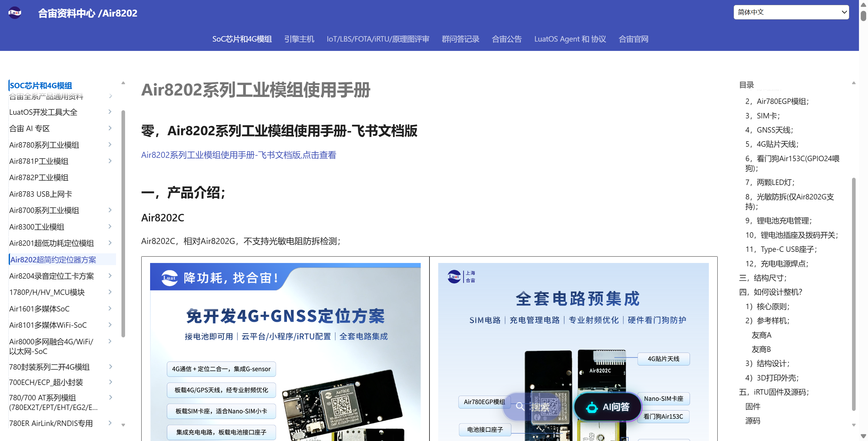Open the 群问答记录 nav tab
Viewport: 868px width, 441px height.
460,39
